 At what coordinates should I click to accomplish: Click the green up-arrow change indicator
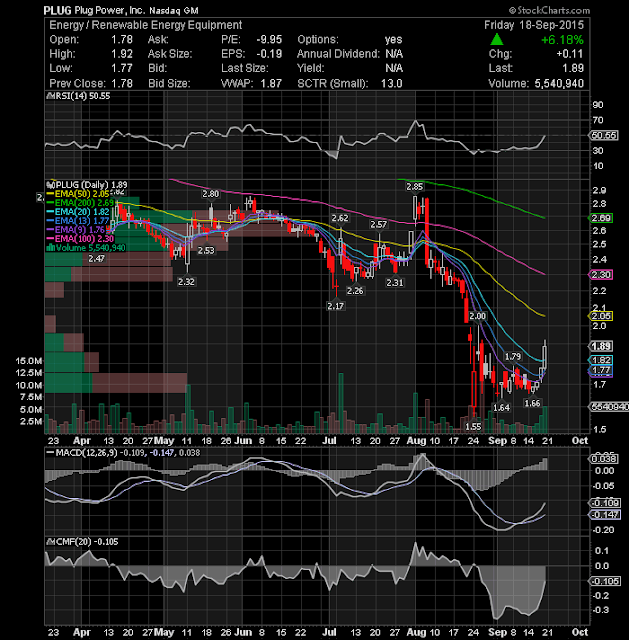pos(496,40)
